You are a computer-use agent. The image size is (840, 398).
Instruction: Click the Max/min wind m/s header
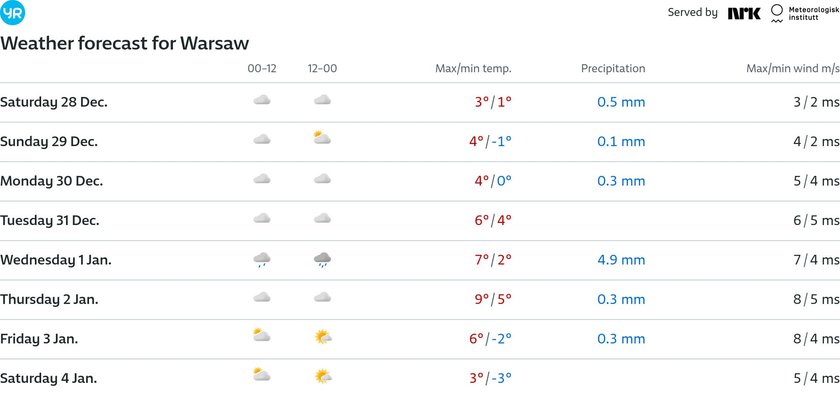793,69
